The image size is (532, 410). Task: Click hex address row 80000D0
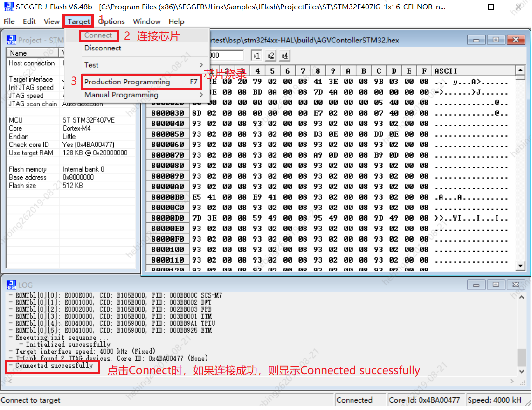click(167, 218)
